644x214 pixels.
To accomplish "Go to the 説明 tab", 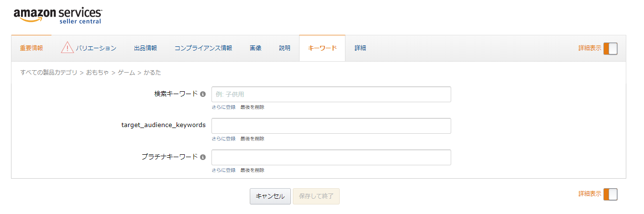I will [285, 48].
